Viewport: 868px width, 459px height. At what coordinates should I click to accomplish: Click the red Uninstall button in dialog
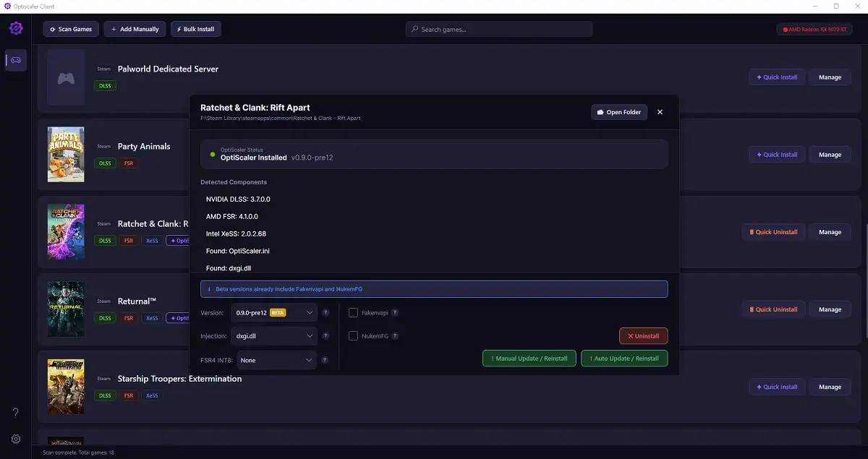644,336
